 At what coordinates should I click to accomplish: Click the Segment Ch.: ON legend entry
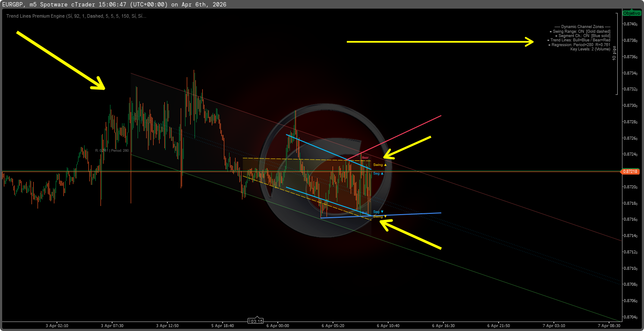pos(582,36)
